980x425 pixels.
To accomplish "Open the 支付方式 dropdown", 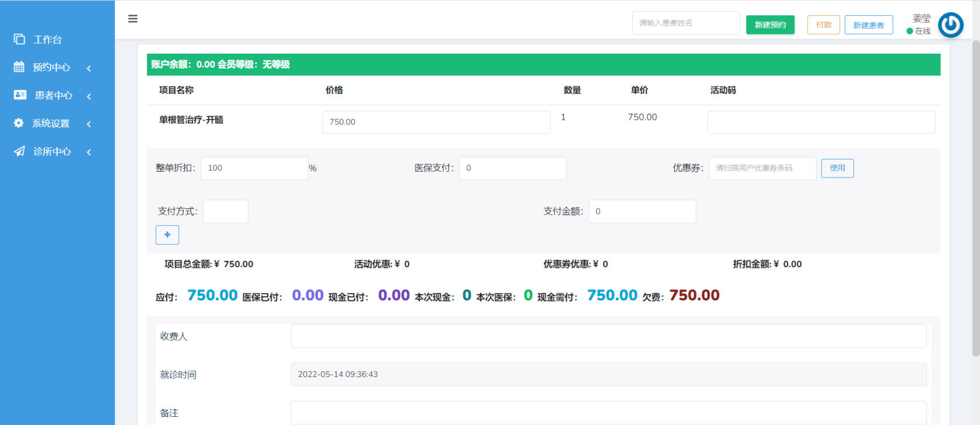I will click(226, 211).
